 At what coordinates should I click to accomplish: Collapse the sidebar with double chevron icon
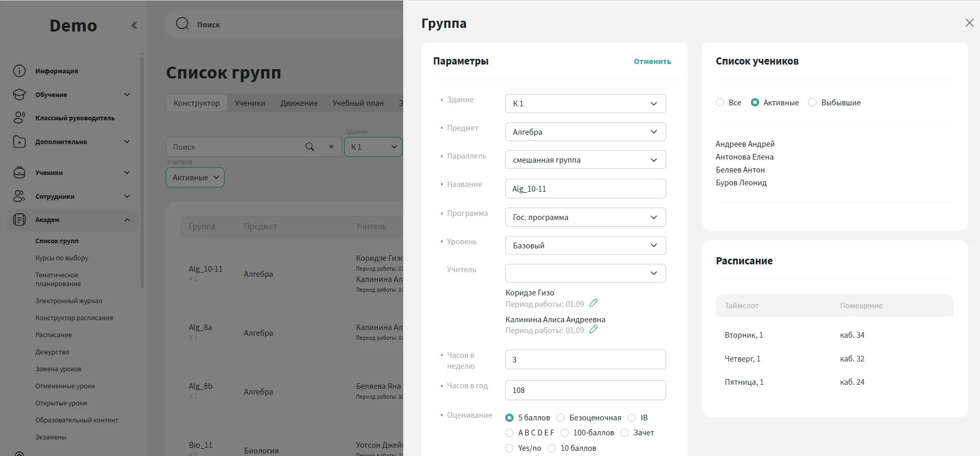[x=134, y=25]
